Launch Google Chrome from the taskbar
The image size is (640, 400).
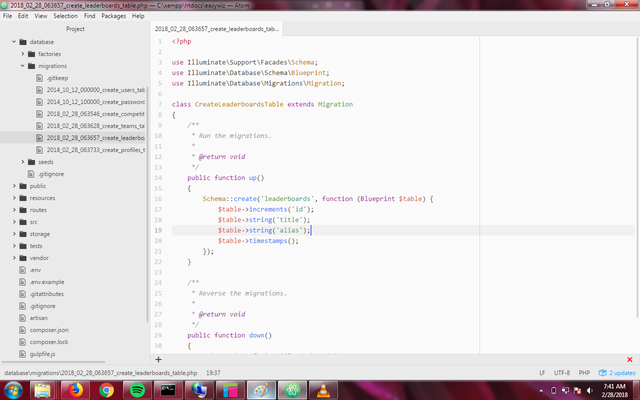click(x=106, y=390)
